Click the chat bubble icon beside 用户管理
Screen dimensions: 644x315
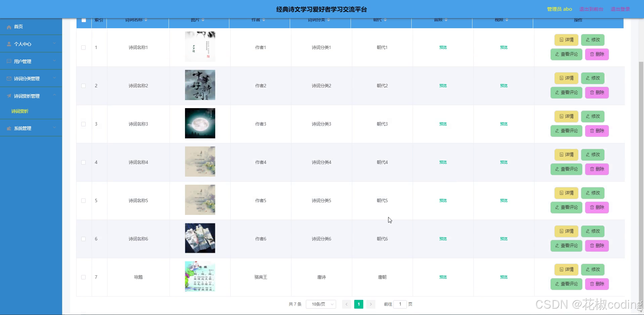pyautogui.click(x=8, y=61)
